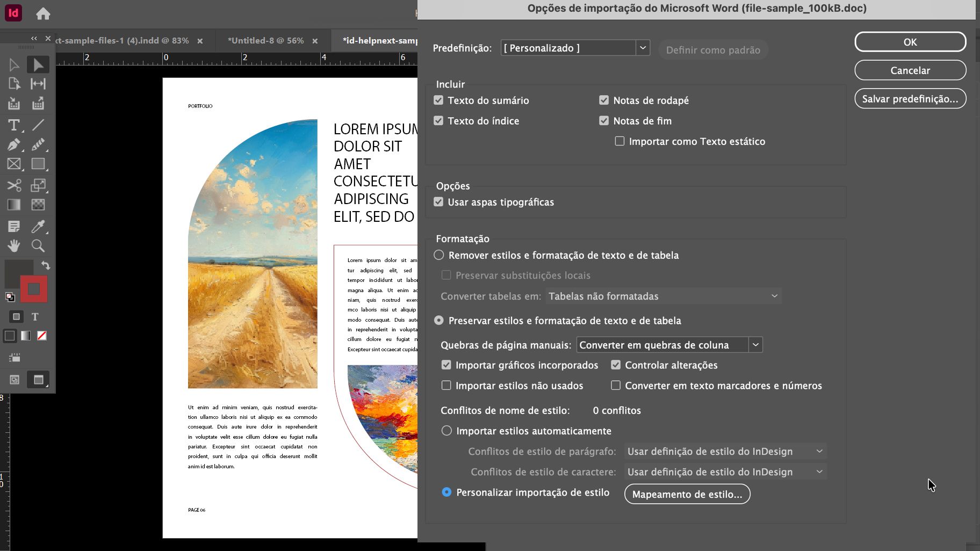Select the Content Placer tool

tap(38, 104)
